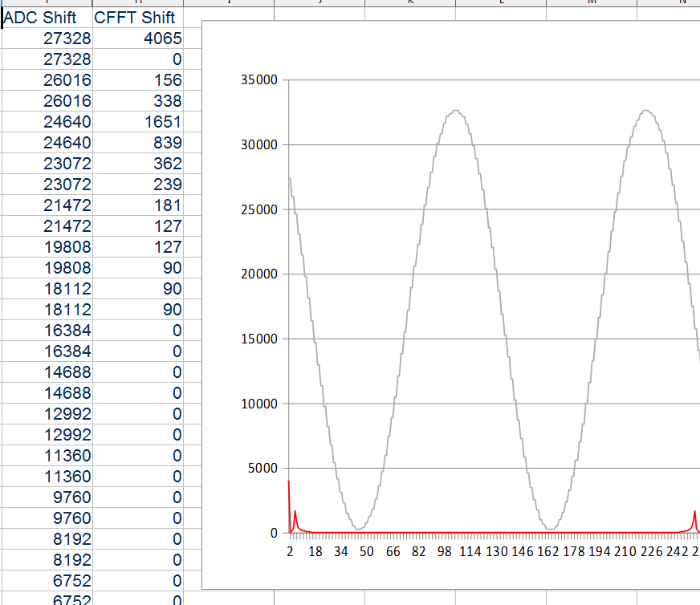
Task: Select the 25000 Y-axis label
Action: (x=259, y=209)
